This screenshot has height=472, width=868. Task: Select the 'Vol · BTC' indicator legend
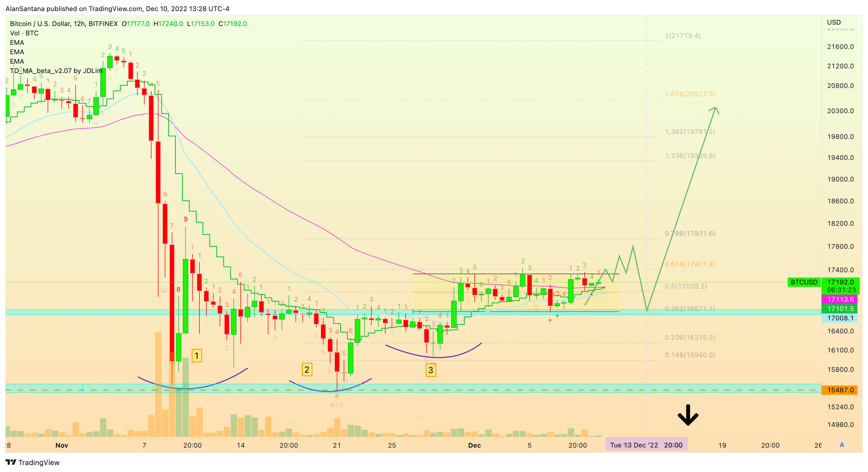tap(24, 33)
